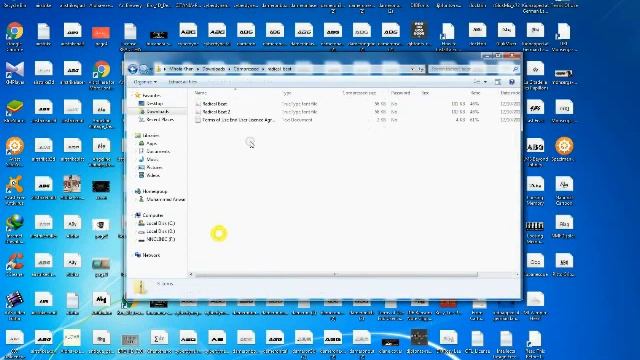Select Downloads in the Favorites list
The height and width of the screenshot is (360, 640).
153,111
